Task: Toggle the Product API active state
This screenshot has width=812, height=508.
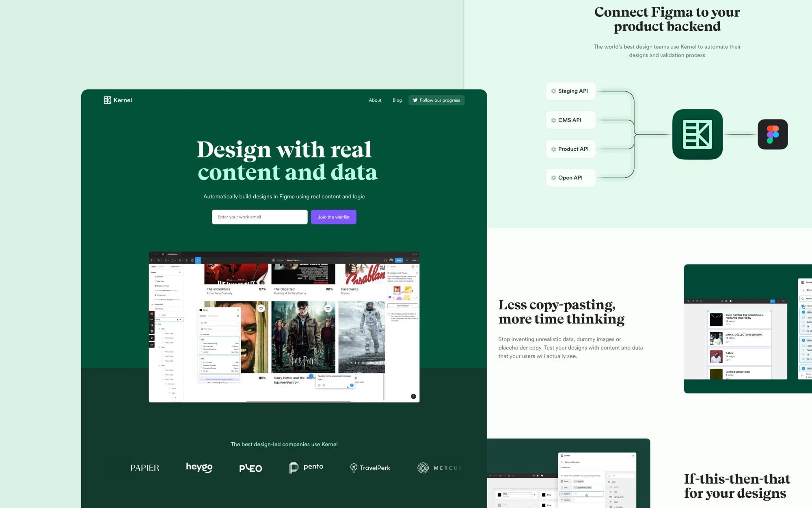Action: pos(570,149)
